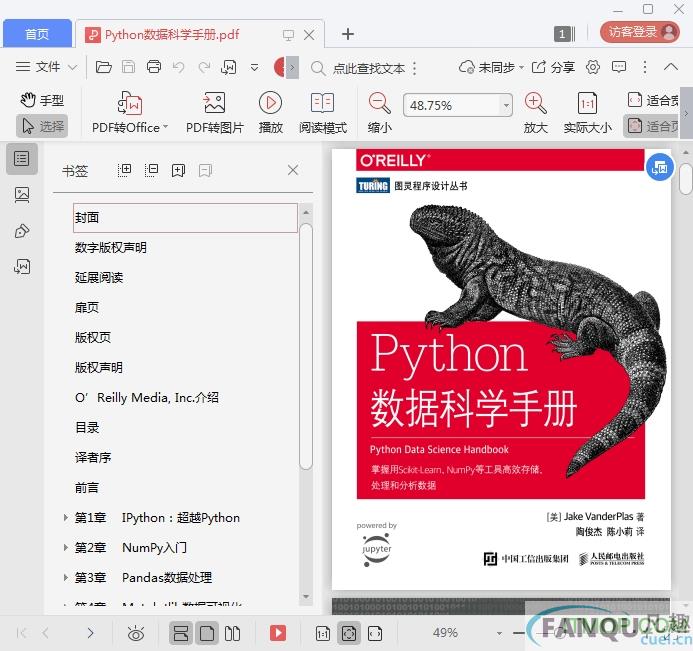Expand the 第1章 IPython bookmark
This screenshot has width=693, height=651.
tap(65, 518)
